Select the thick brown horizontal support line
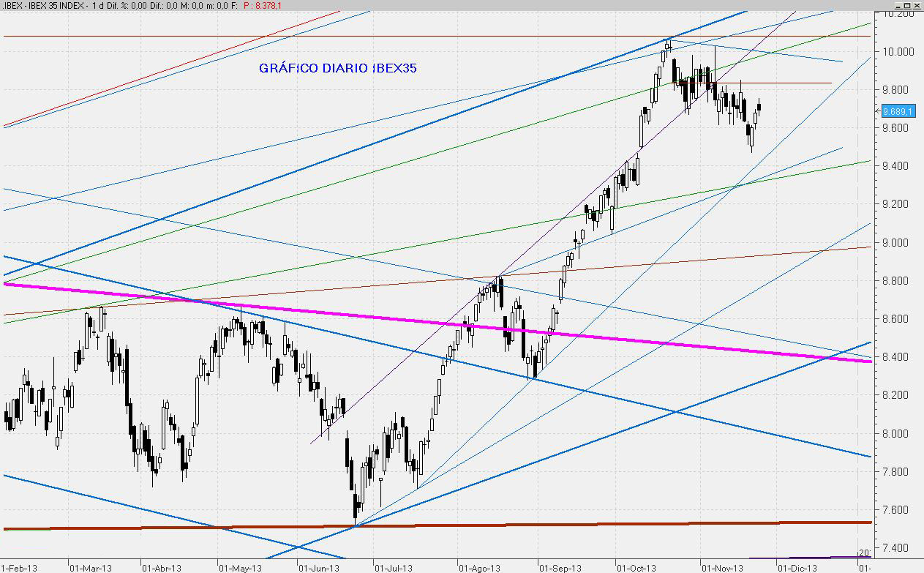 [512, 525]
